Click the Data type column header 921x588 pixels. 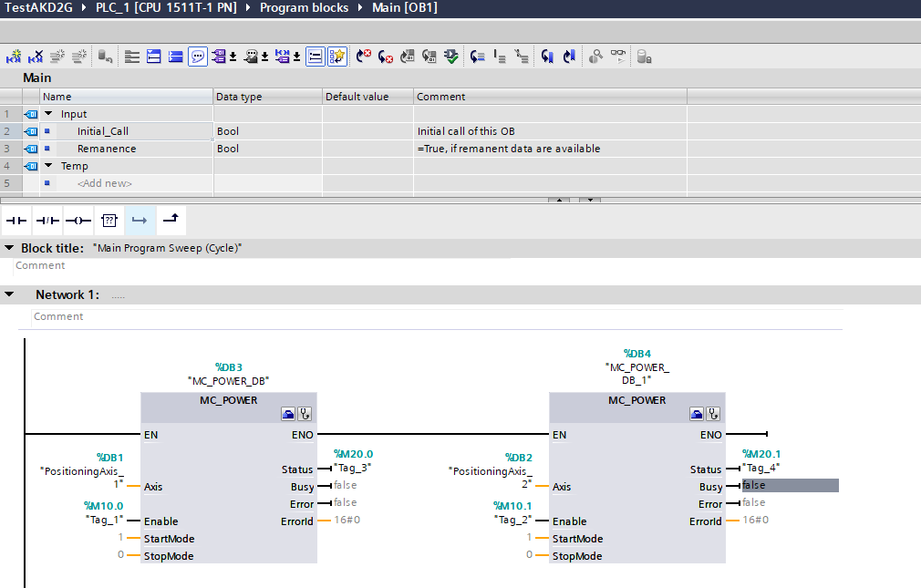[268, 97]
